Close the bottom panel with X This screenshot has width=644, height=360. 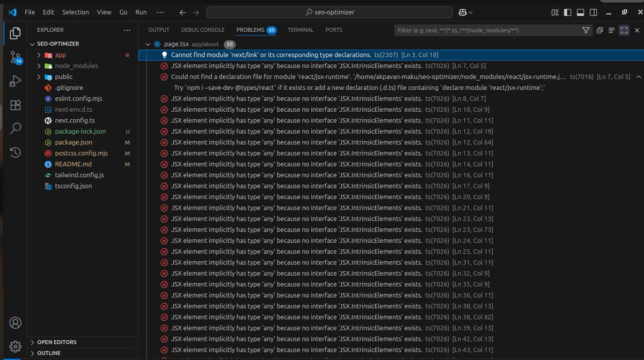point(636,31)
